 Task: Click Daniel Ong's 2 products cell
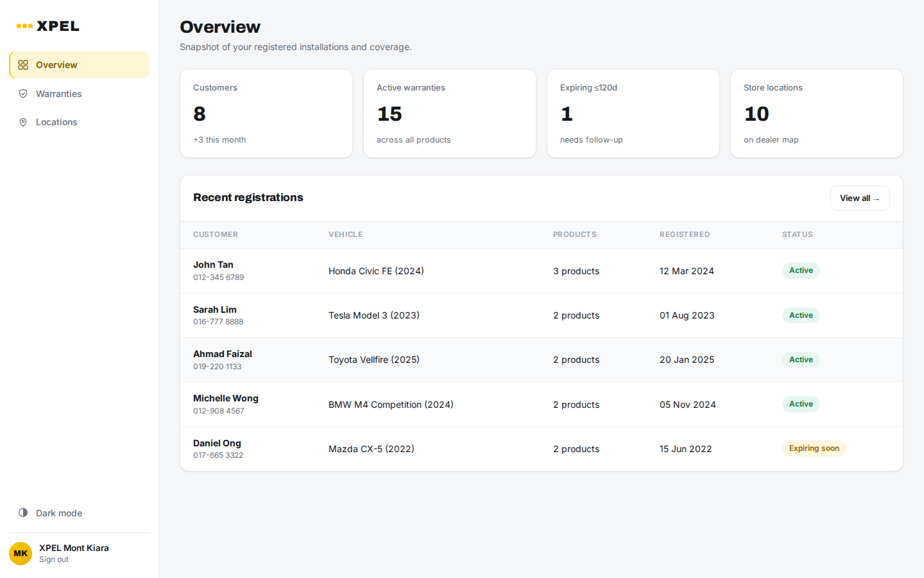pyautogui.click(x=576, y=449)
